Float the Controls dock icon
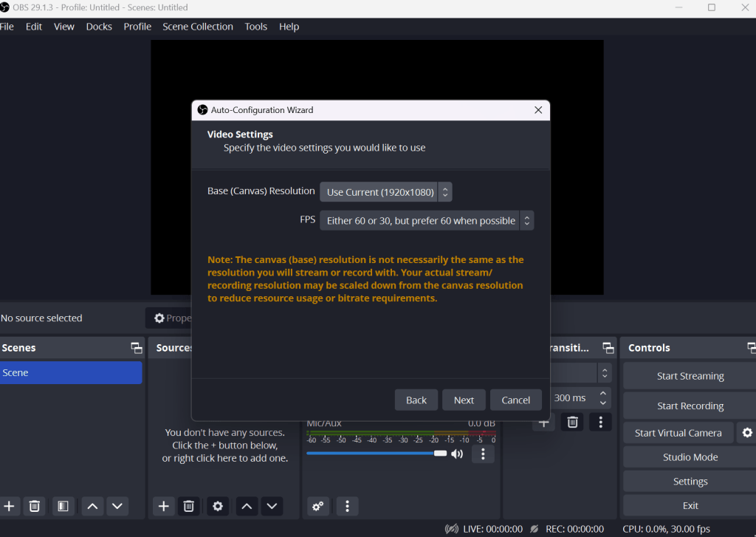756x537 pixels. pyautogui.click(x=751, y=348)
